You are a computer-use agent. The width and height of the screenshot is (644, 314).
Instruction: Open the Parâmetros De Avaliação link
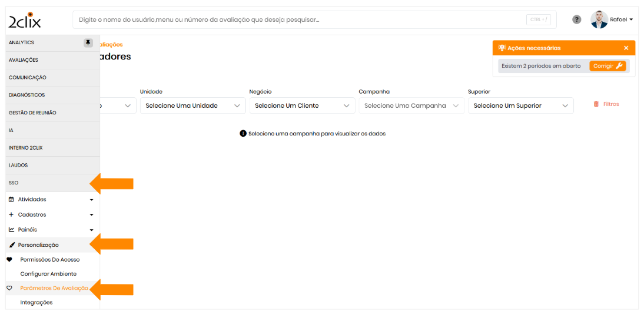[x=54, y=288]
